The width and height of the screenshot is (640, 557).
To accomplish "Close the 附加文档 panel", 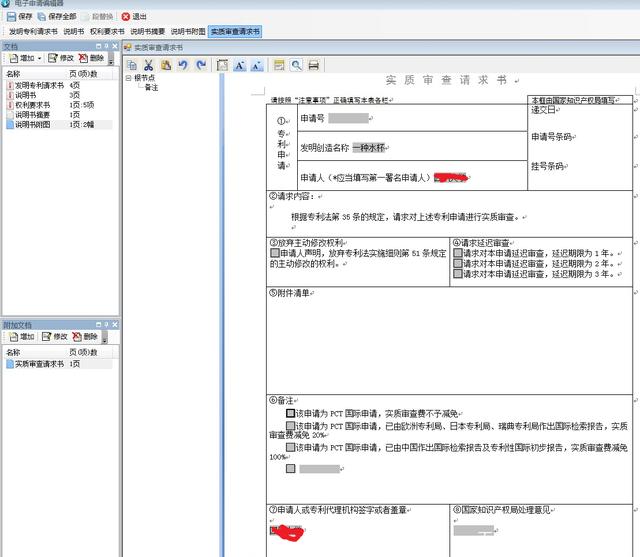I will pyautogui.click(x=115, y=324).
